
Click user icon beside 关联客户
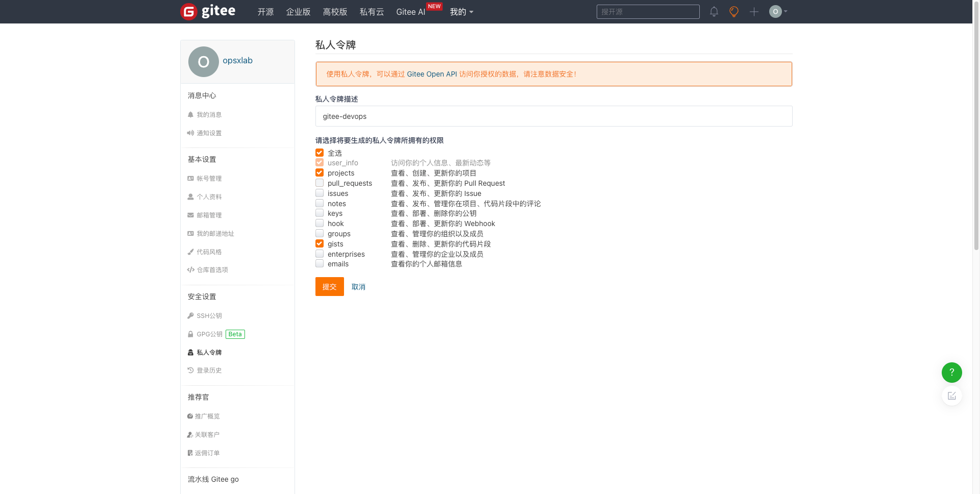190,435
